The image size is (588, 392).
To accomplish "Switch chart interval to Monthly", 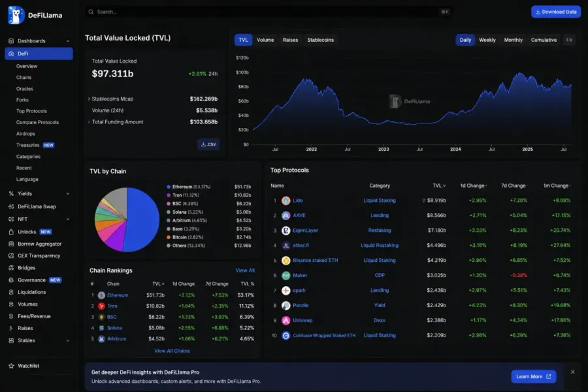I will (513, 40).
